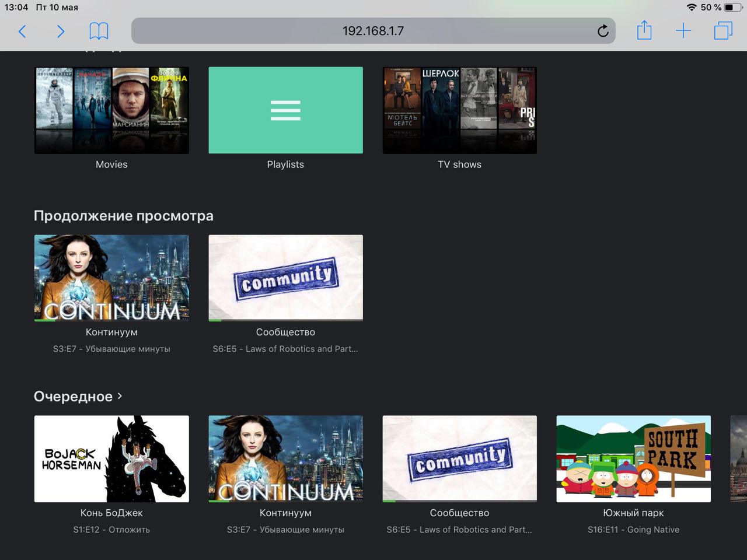The width and height of the screenshot is (747, 560).
Task: Expand the Очередное section chevron
Action: pos(120,395)
